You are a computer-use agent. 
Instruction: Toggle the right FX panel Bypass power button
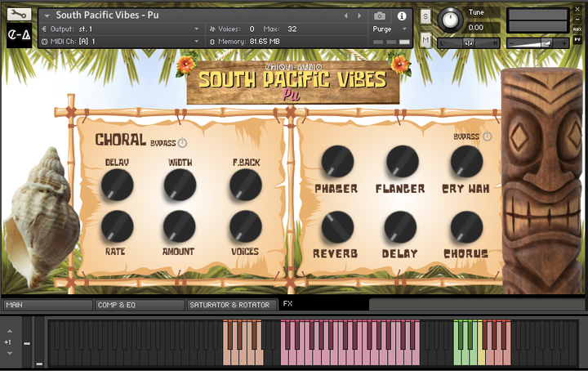(x=487, y=136)
